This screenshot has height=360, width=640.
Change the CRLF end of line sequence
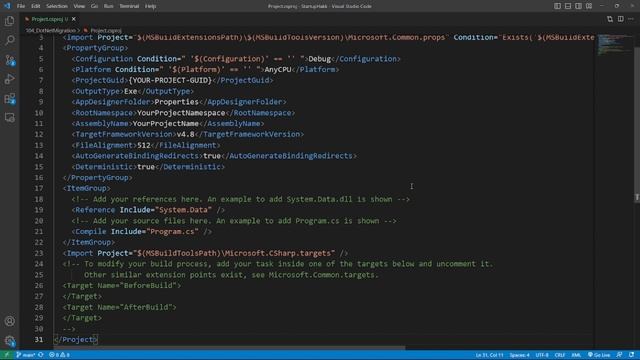click(x=560, y=355)
